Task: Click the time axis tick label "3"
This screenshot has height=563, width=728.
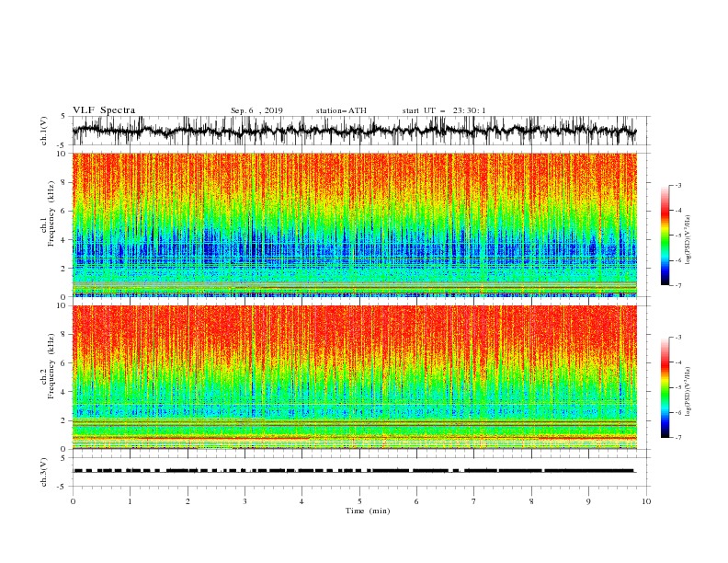Action: (x=245, y=501)
